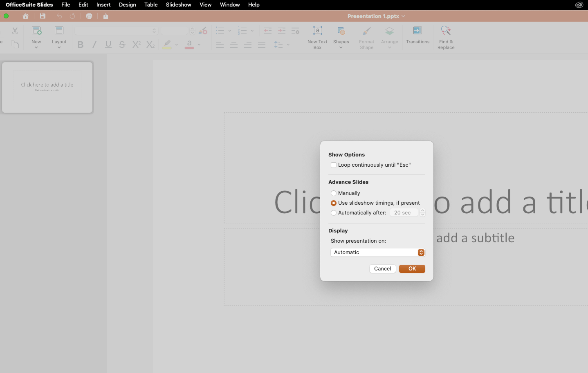Confirm settings with OK

[x=412, y=268]
